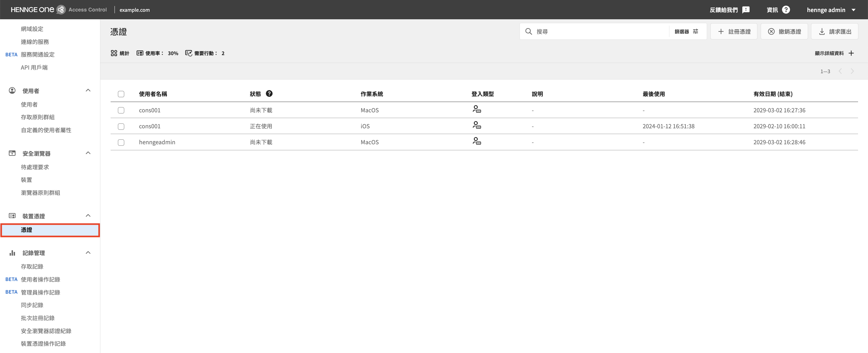The width and height of the screenshot is (868, 353).
Task: Collapse the 記錄管理 sidebar section
Action: pos(88,253)
